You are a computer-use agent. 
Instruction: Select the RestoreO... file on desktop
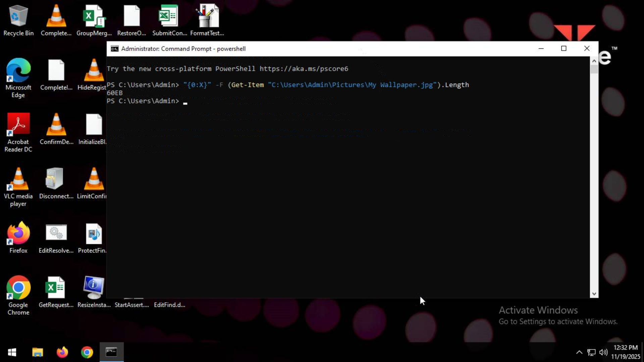pos(132,20)
